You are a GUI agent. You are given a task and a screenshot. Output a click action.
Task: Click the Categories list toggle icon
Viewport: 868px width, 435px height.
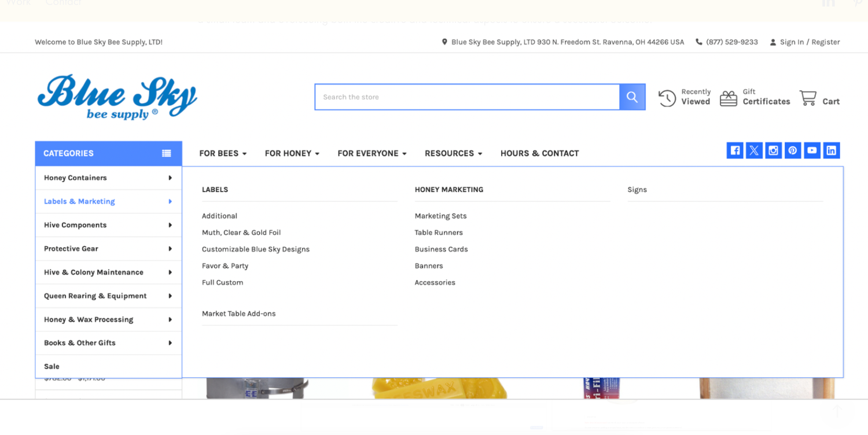coord(167,153)
